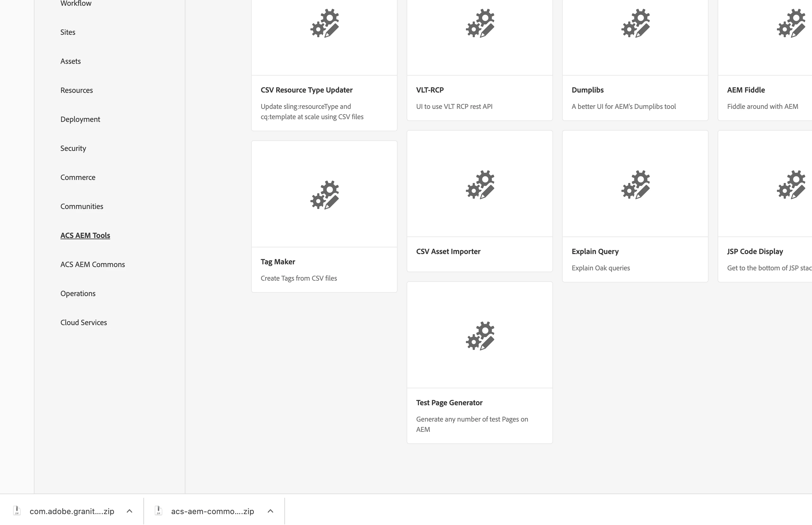The width and height of the screenshot is (812, 525).
Task: Click the Tag Maker gear icon
Action: [324, 195]
